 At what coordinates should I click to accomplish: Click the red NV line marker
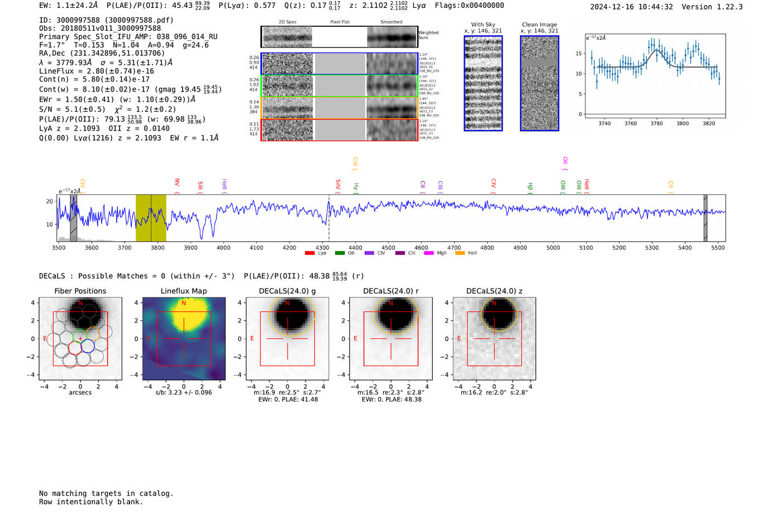click(177, 186)
